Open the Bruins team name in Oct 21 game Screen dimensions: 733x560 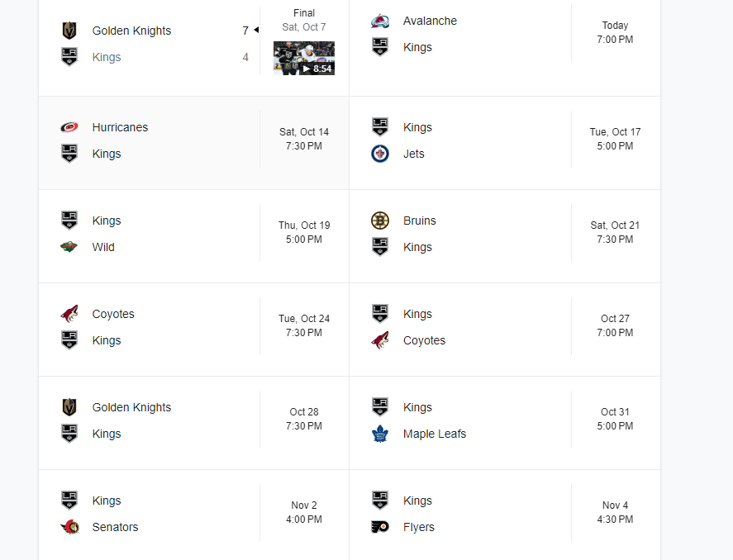click(419, 221)
